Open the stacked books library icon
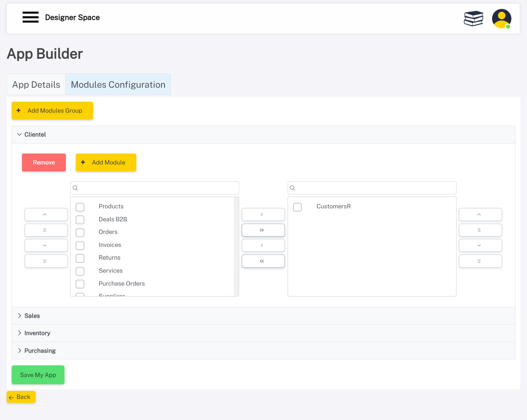This screenshot has height=420, width=527. click(x=473, y=18)
